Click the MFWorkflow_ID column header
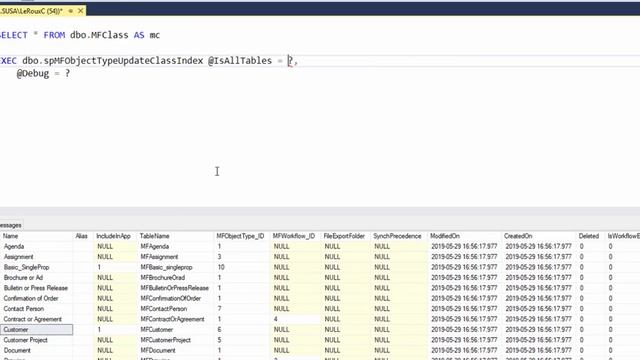 tap(294, 236)
